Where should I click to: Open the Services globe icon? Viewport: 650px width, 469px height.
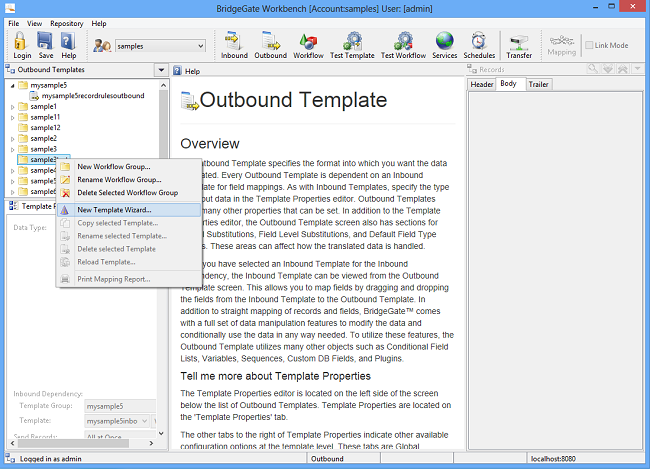tap(444, 41)
